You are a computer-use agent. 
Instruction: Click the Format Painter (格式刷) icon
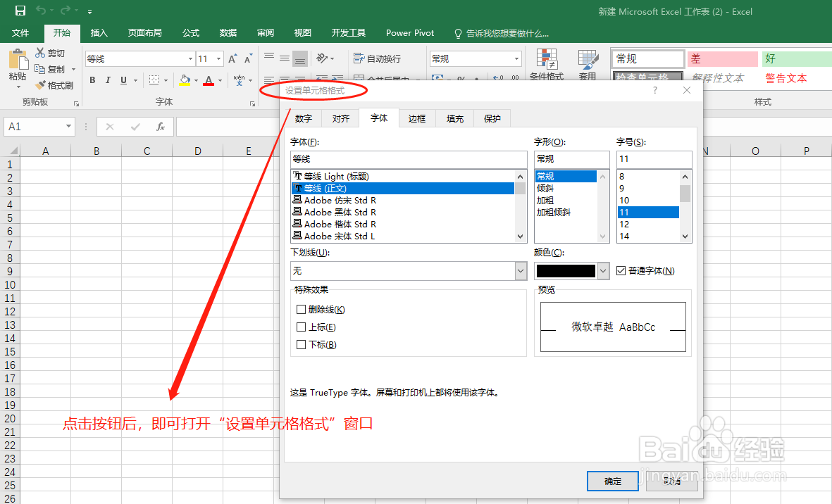[40, 84]
